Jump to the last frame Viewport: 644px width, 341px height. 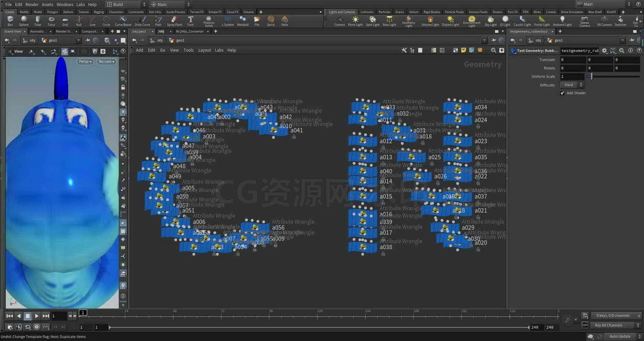click(45, 316)
